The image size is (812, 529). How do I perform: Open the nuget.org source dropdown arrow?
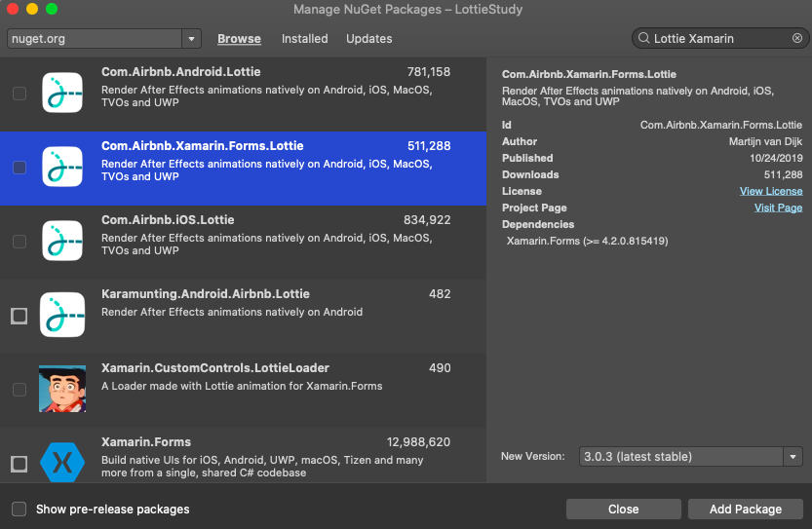click(x=191, y=39)
